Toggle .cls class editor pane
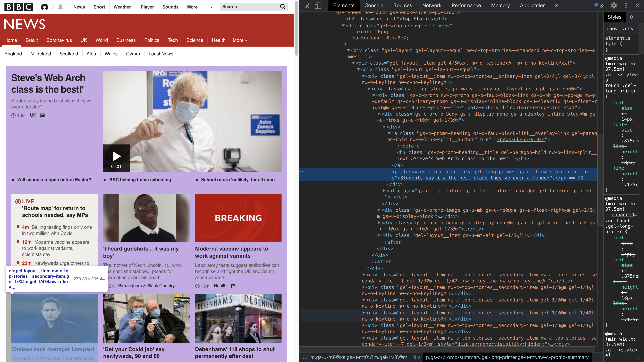The width and height of the screenshot is (644, 362). [628, 29]
